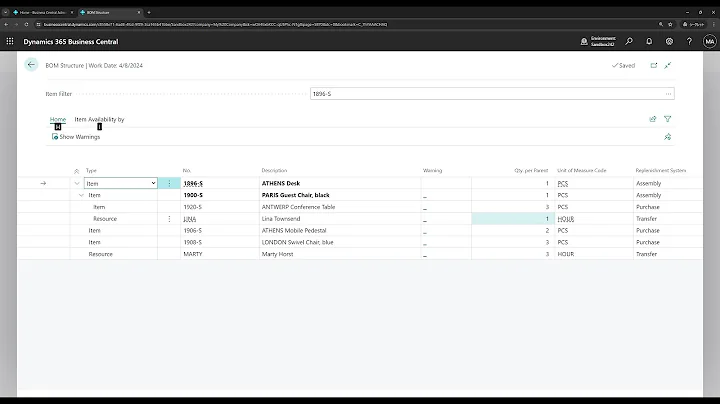Click the Qty. per Parent column header

[x=531, y=170]
